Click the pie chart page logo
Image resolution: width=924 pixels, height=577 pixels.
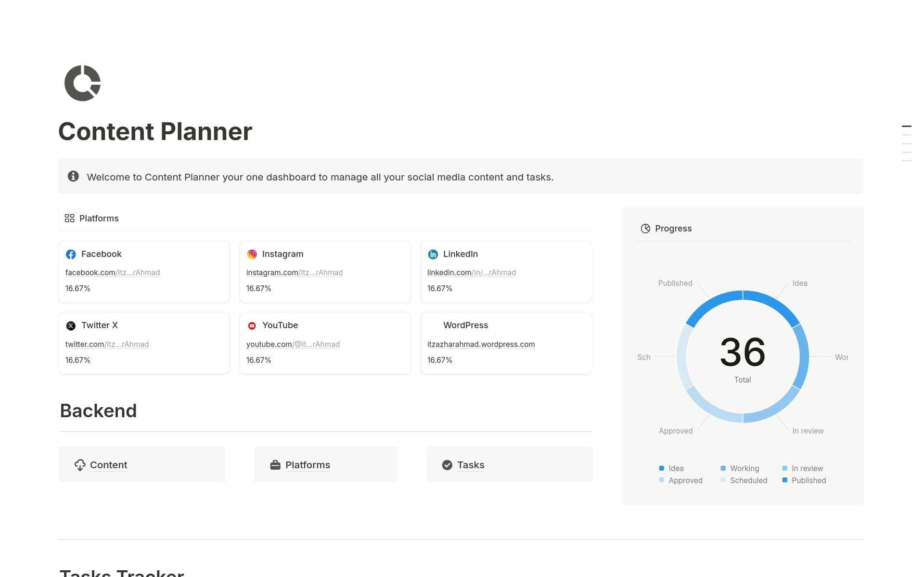(x=82, y=83)
